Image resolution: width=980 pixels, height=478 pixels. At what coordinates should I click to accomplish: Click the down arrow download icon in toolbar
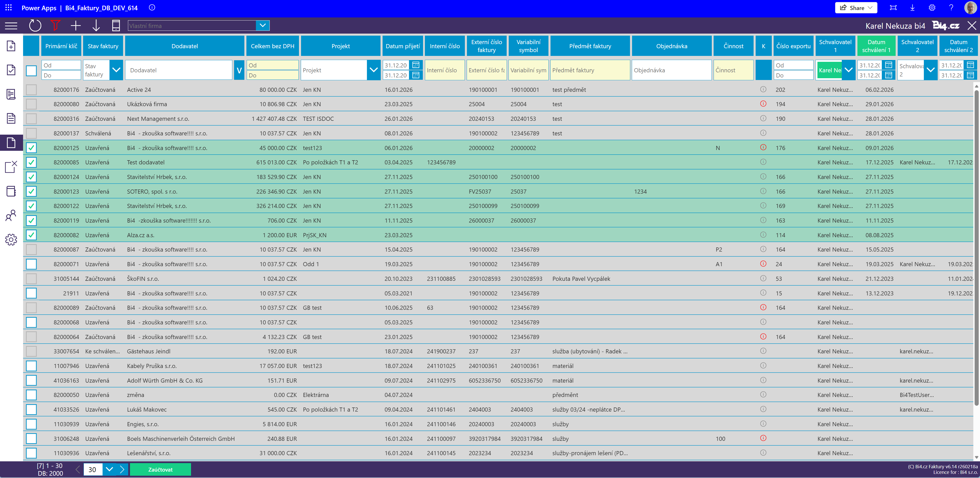click(96, 25)
